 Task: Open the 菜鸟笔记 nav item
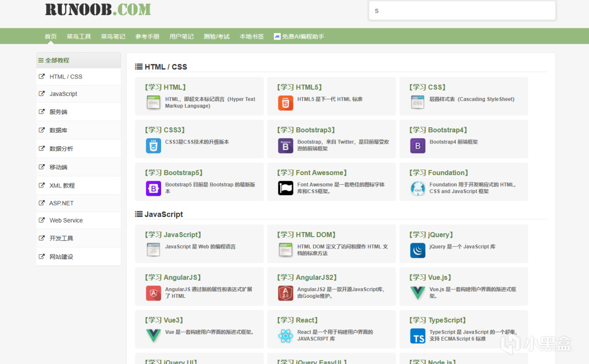113,36
